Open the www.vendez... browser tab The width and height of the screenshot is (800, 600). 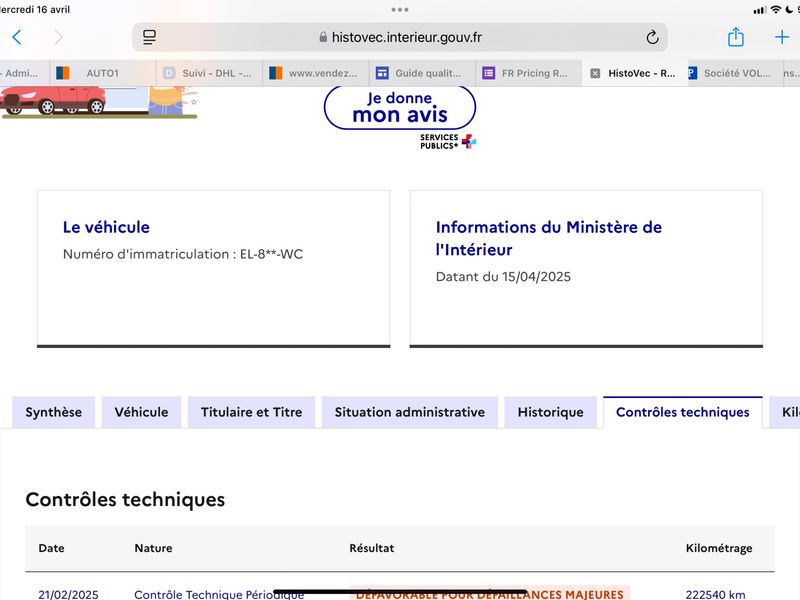(316, 73)
